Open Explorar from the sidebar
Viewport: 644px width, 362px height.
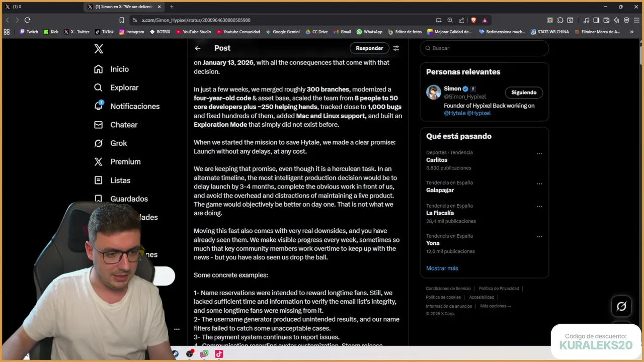pos(116,87)
